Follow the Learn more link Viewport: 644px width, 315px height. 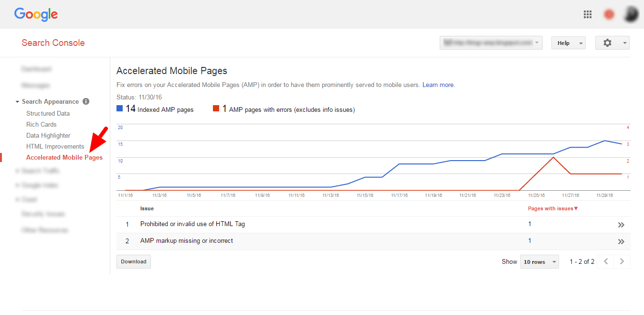(438, 85)
